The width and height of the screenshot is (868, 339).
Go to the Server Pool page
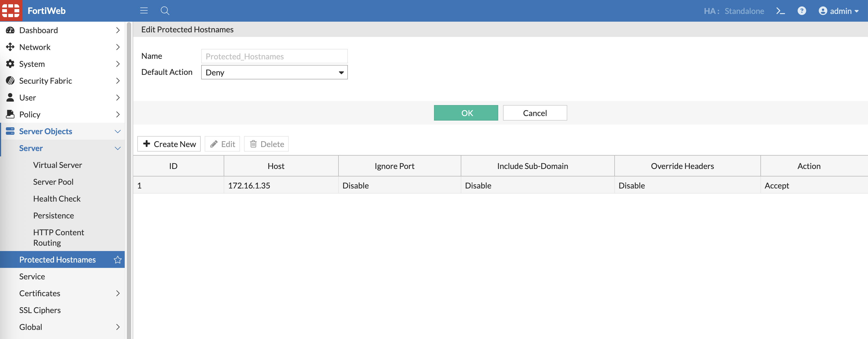(x=53, y=182)
